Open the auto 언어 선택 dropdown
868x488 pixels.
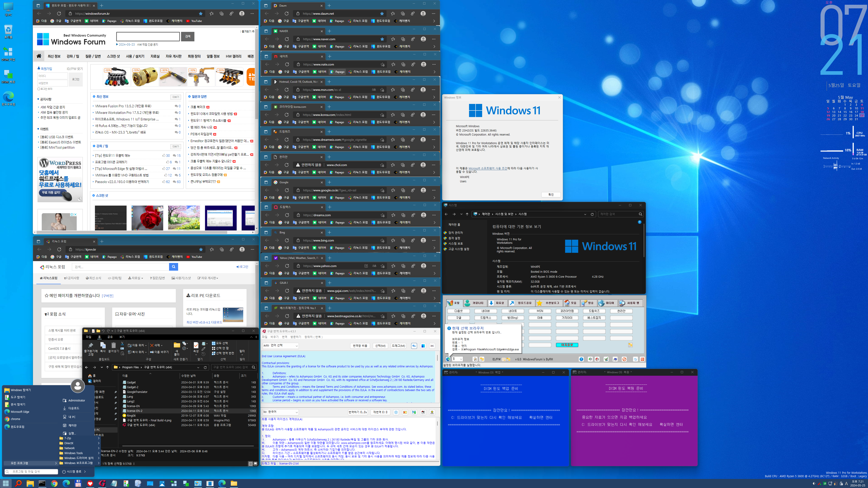point(280,345)
